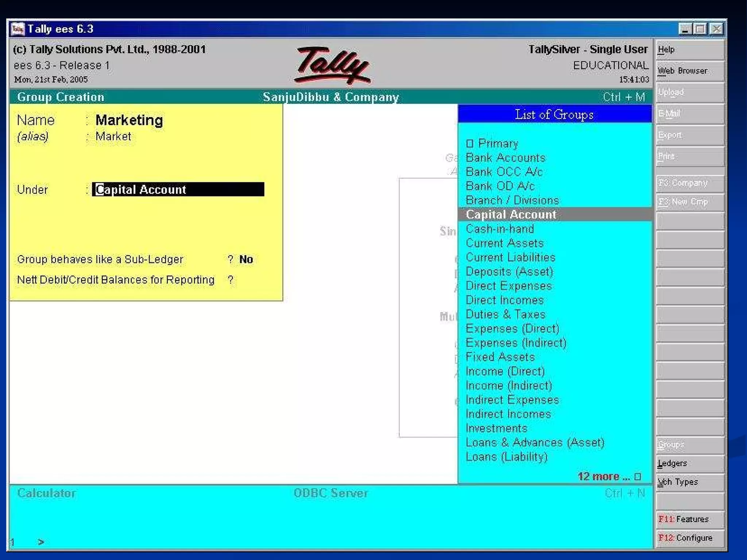Click the Calculator panel label
Viewport: 747px width, 560px height.
tap(47, 493)
